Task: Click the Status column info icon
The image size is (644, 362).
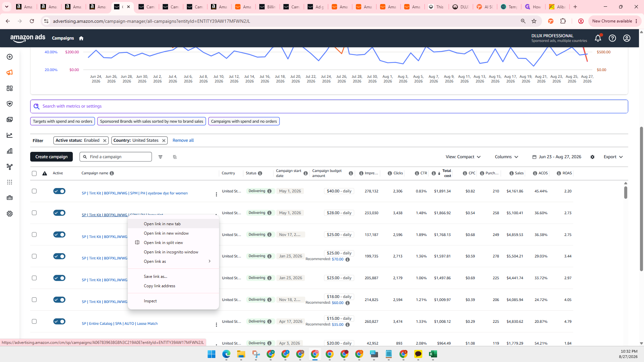Action: click(x=260, y=173)
